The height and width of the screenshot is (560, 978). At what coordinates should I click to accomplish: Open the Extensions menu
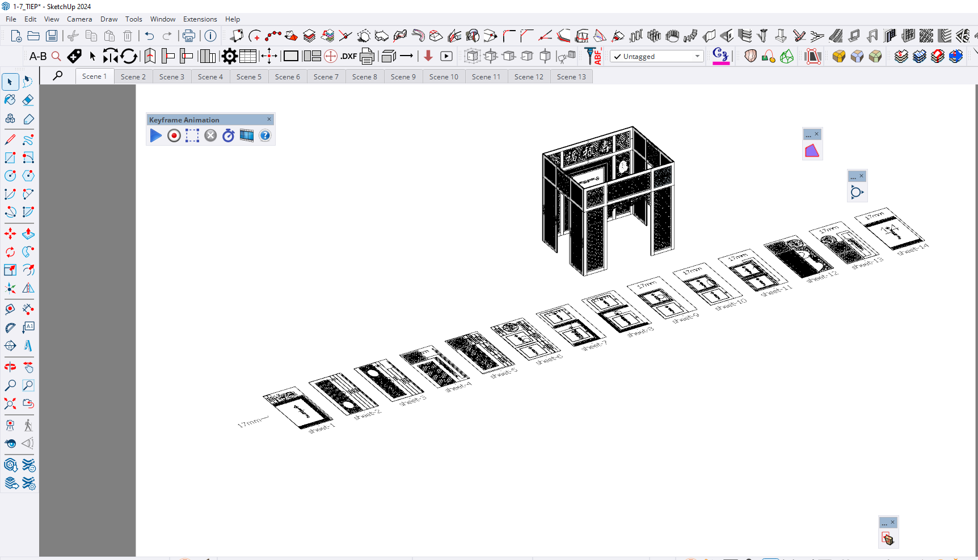[200, 19]
